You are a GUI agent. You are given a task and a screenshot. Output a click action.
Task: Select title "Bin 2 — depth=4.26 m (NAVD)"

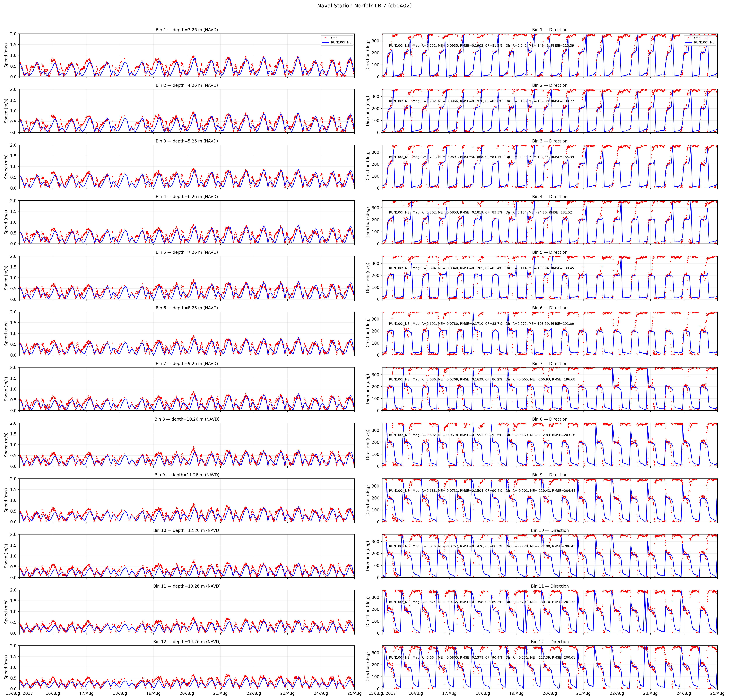pyautogui.click(x=187, y=86)
